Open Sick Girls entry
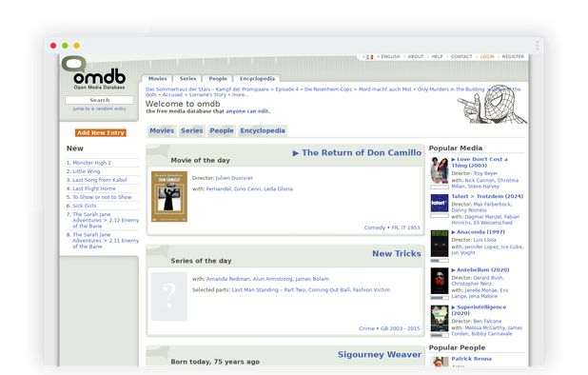The width and height of the screenshot is (588, 375). pyautogui.click(x=85, y=206)
